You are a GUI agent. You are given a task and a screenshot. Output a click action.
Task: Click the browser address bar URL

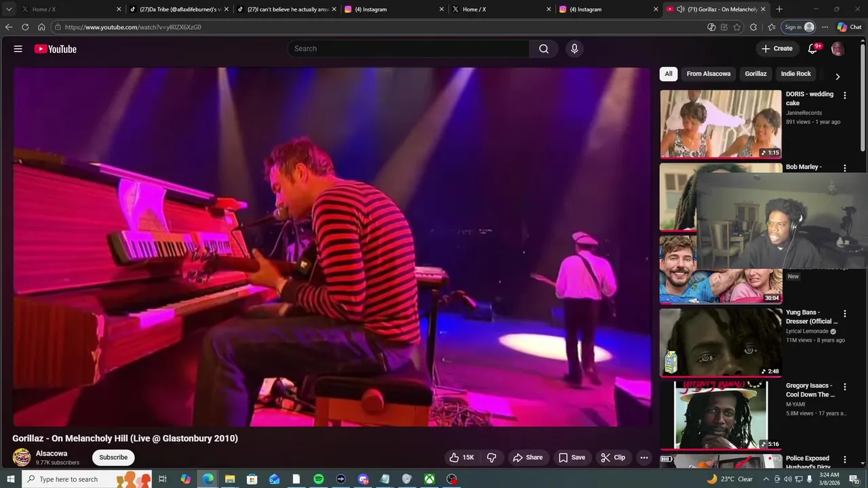click(133, 27)
